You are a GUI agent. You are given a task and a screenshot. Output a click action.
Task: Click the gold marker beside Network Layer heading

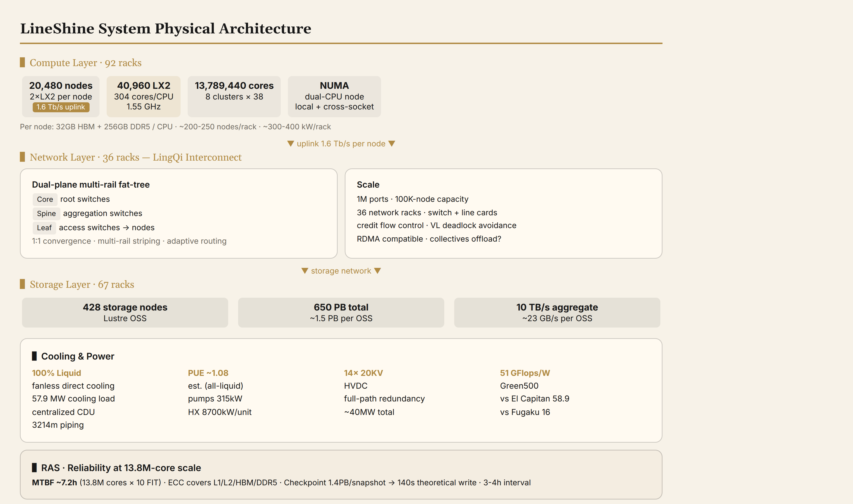coord(23,157)
